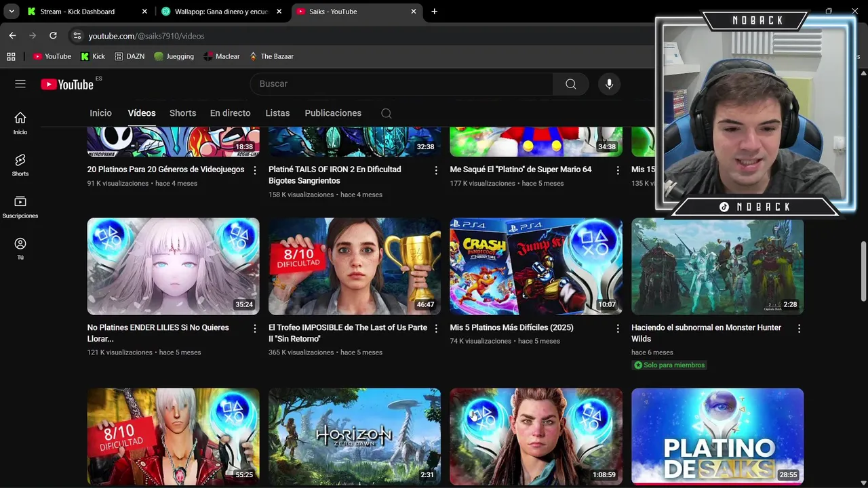Open the Tú section in sidebar

click(x=20, y=249)
